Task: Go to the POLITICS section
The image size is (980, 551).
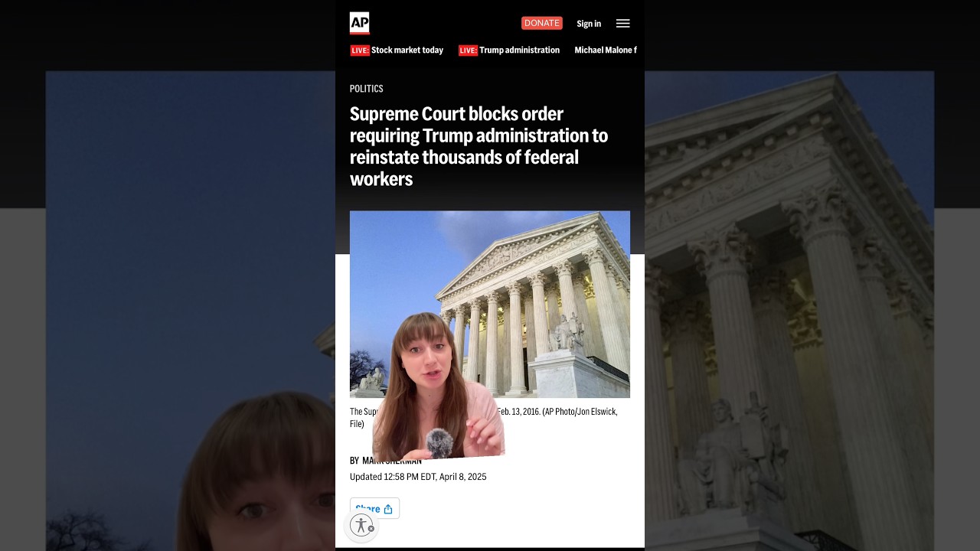Action: [x=367, y=89]
